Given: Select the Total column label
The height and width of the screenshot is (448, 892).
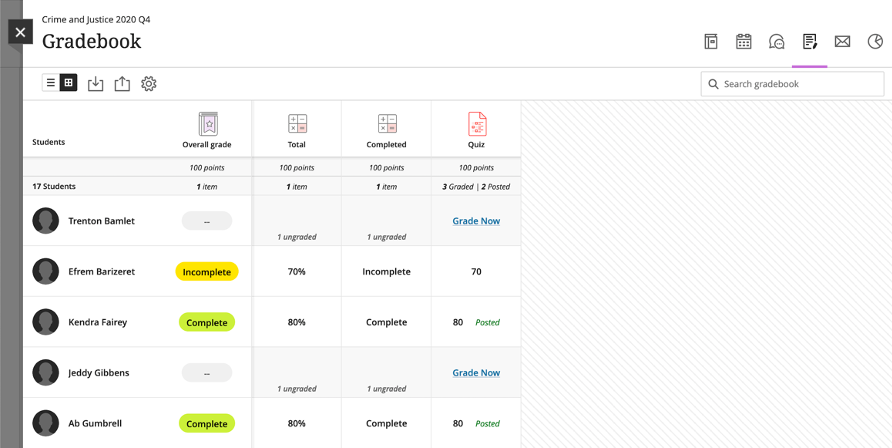Looking at the screenshot, I should 296,145.
